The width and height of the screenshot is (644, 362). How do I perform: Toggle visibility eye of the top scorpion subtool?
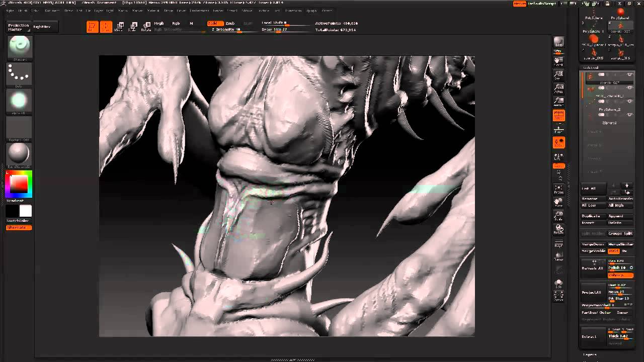coord(629,74)
